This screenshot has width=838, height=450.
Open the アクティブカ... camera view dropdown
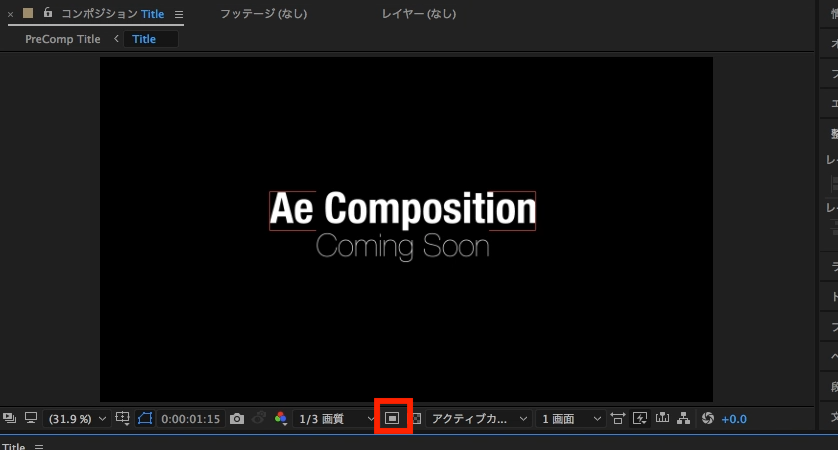479,419
